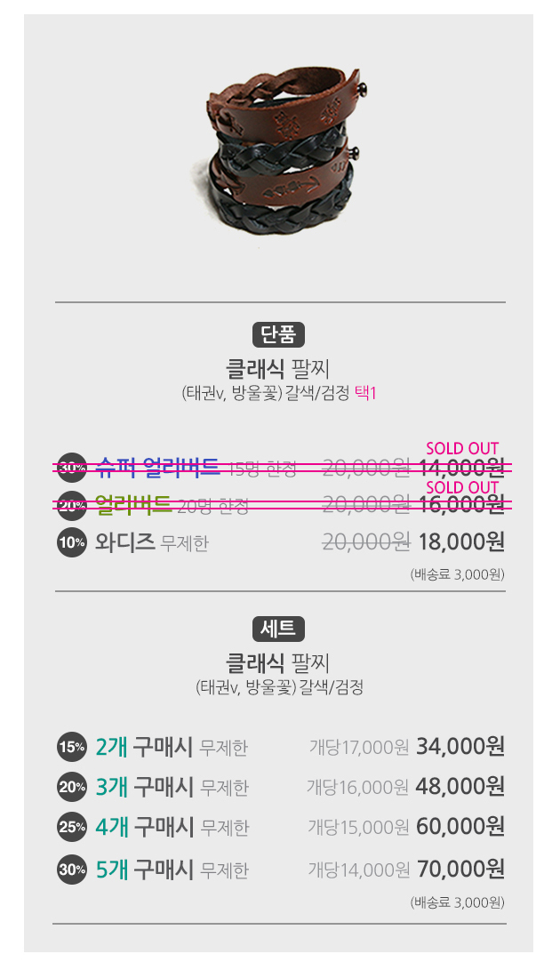The image size is (560, 970).
Task: Pick the 4개 구매시 set option
Action: pos(171,827)
